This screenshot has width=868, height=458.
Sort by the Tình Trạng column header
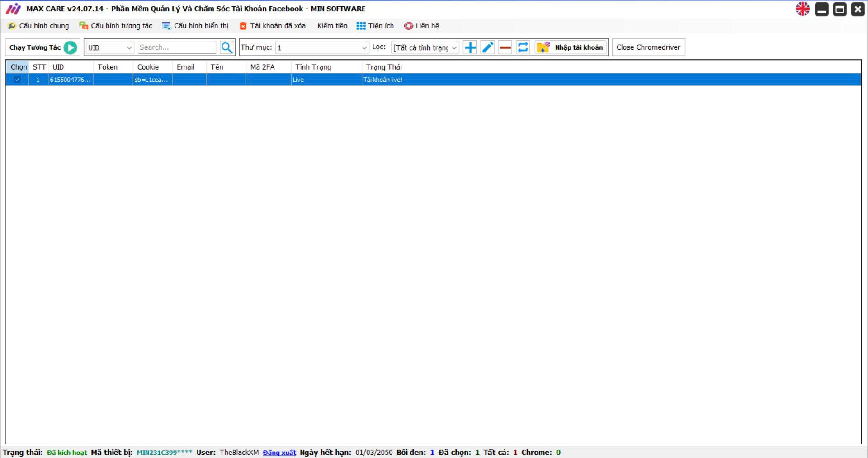click(313, 67)
